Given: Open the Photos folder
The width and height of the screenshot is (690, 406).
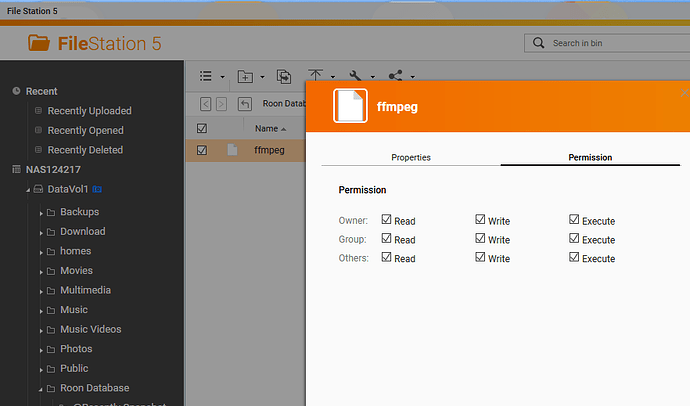Looking at the screenshot, I should click(x=76, y=349).
